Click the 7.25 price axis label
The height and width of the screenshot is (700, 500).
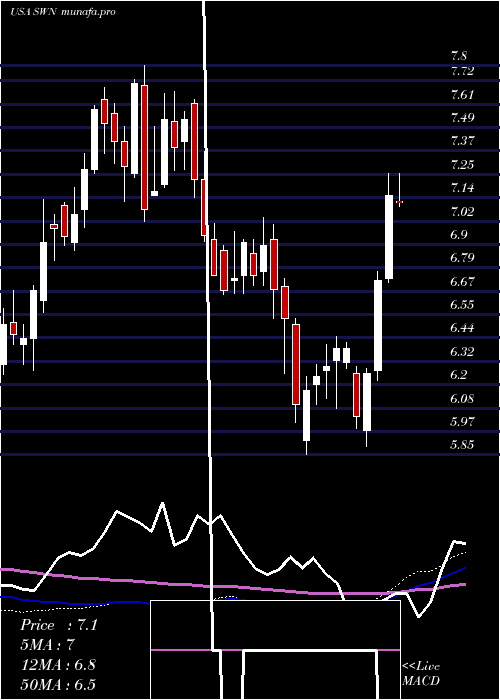click(462, 165)
